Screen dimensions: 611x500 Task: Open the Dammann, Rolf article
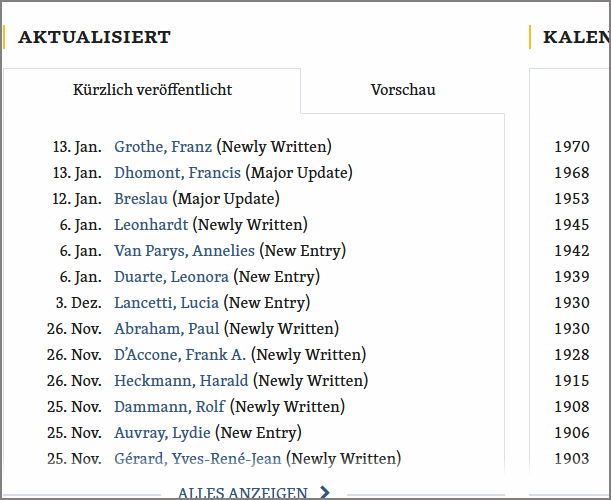pyautogui.click(x=169, y=407)
